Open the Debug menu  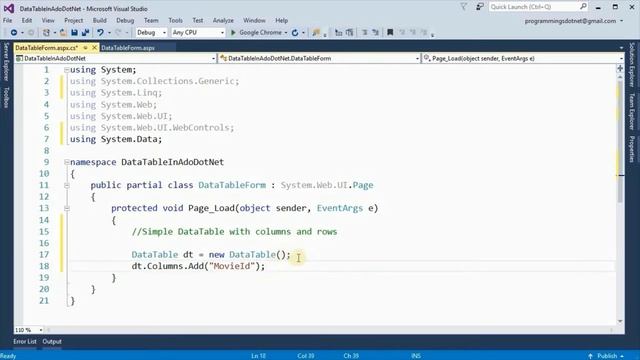125,20
